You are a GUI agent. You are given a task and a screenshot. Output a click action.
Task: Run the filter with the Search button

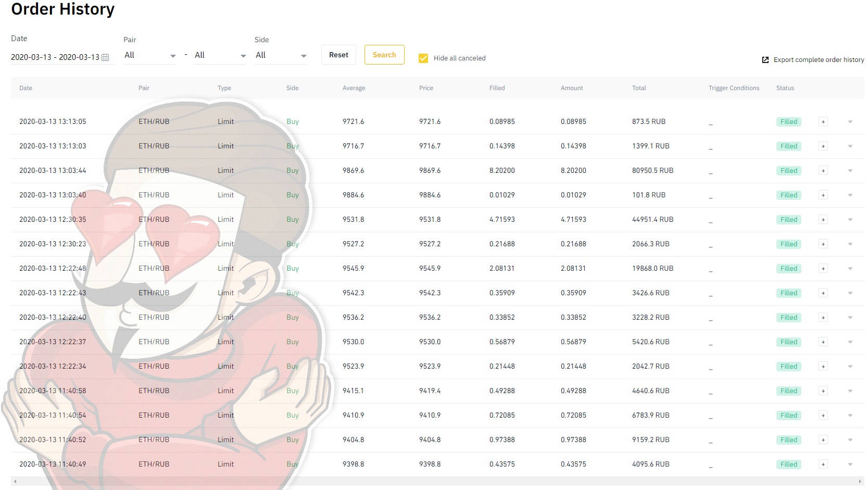coord(384,55)
